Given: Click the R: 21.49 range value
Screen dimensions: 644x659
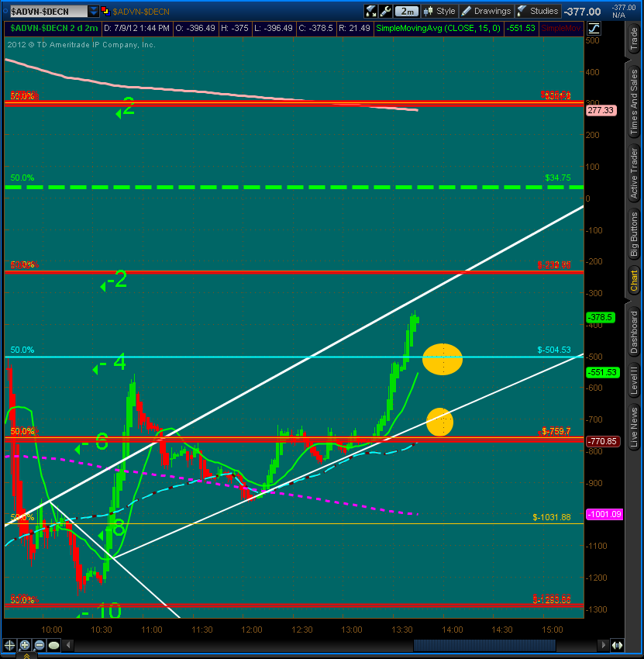Looking at the screenshot, I should tap(355, 29).
